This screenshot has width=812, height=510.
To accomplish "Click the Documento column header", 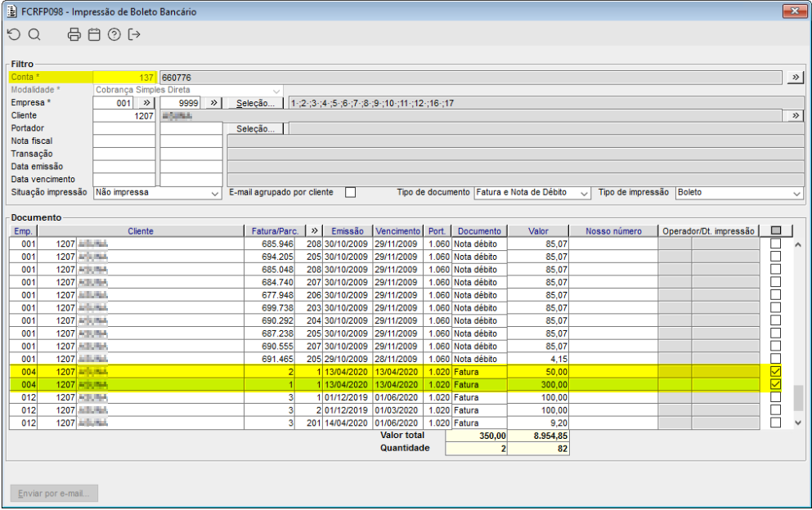I will 479,231.
